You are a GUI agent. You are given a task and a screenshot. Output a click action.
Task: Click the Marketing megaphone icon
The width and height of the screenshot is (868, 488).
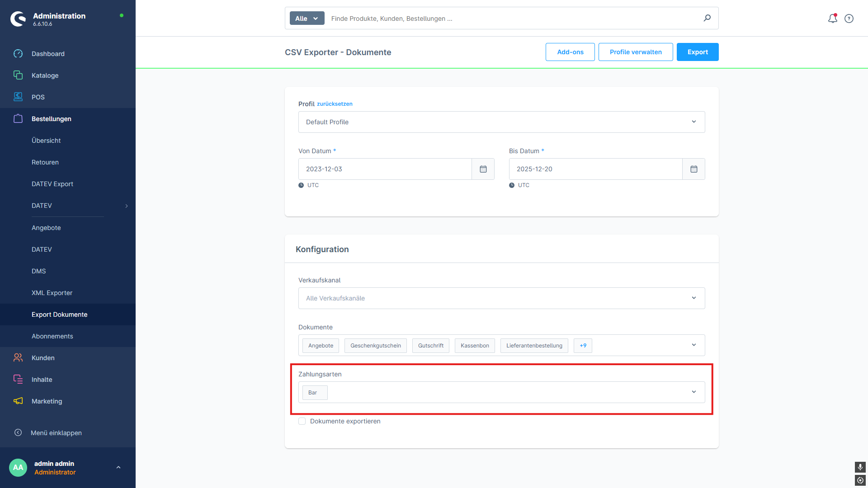coord(18,401)
